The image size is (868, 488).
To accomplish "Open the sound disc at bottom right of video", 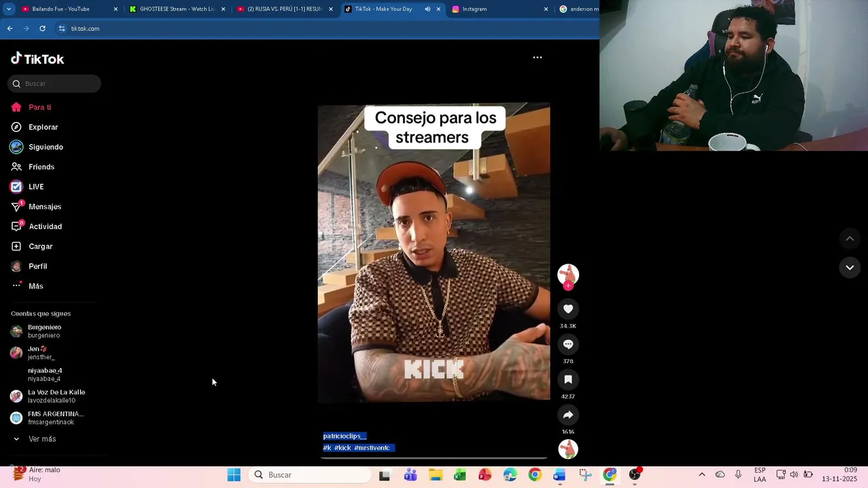I will pos(568,449).
